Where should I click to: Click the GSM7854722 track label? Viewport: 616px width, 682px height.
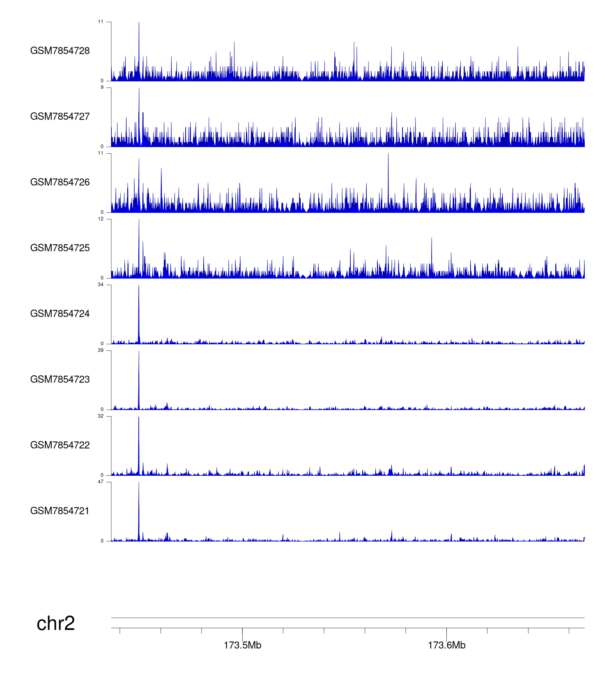(x=60, y=445)
